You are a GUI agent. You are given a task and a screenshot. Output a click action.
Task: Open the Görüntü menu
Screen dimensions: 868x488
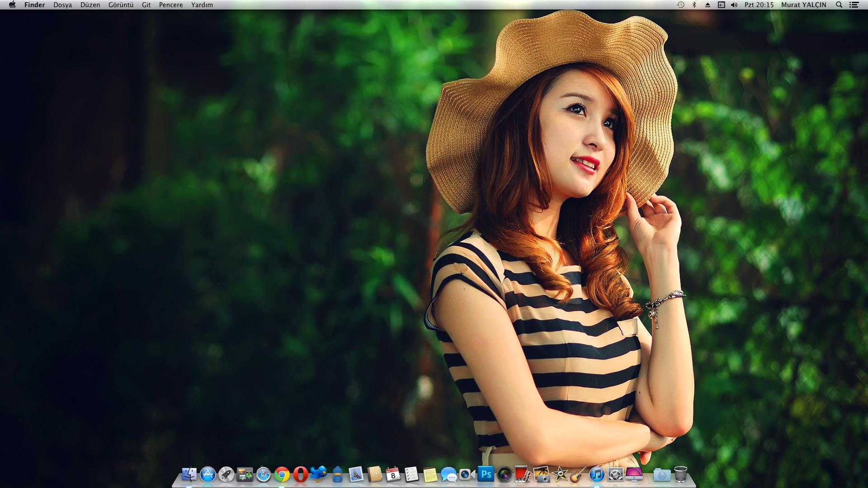(x=121, y=5)
